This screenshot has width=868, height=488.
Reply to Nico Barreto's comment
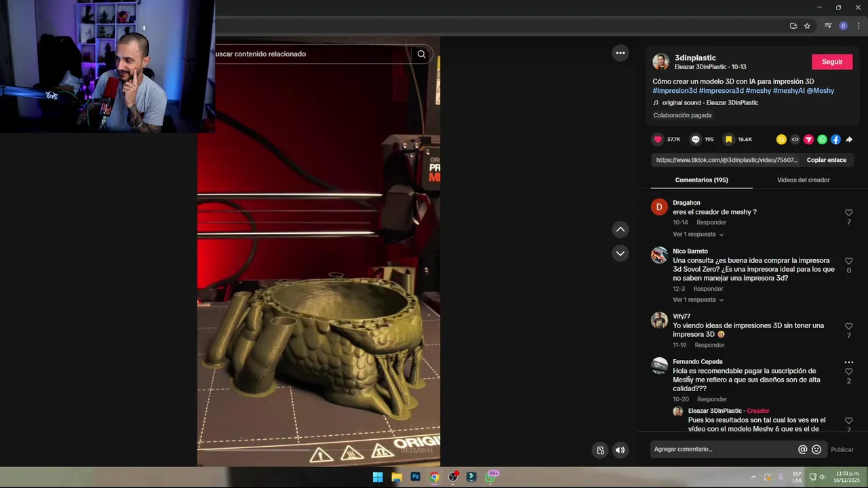[708, 289]
